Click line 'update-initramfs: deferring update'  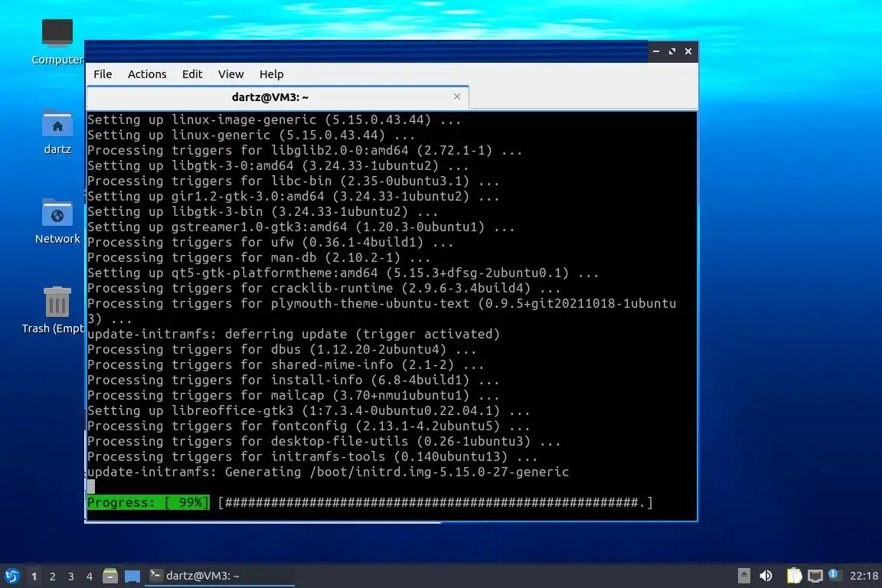coord(294,335)
